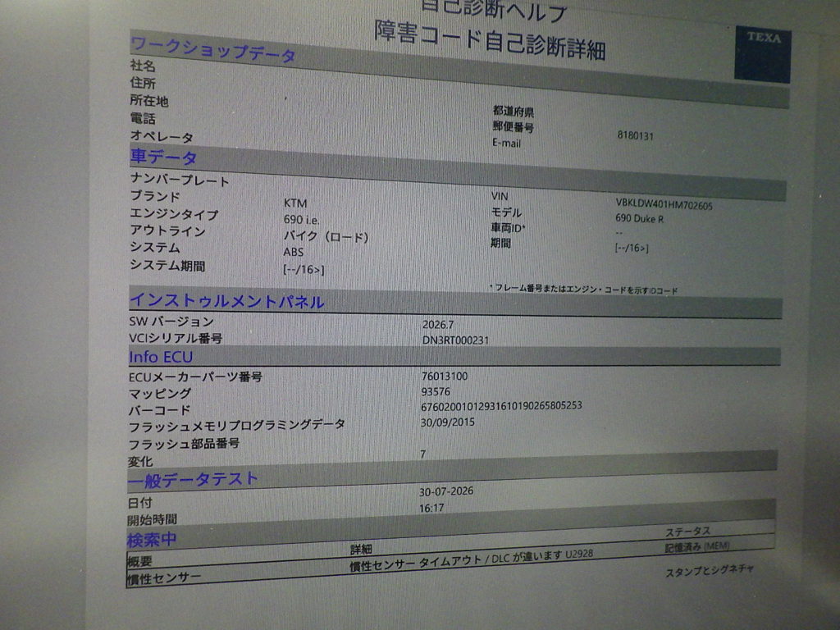Screen dimensions: 840x630
Task: Click the 期間 label under 車両ID
Action: [501, 243]
